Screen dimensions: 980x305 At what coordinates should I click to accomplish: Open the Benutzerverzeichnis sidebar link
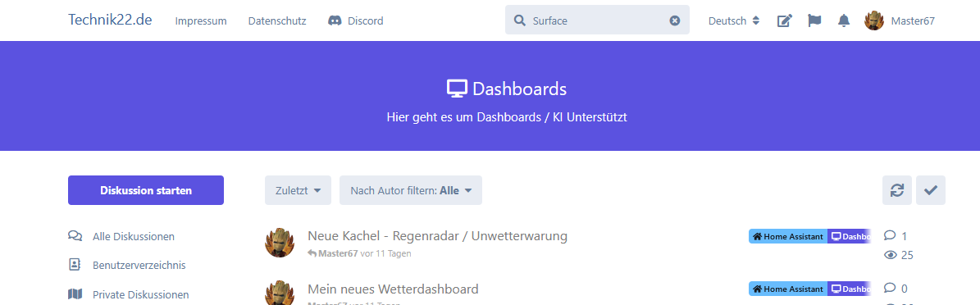point(127,265)
